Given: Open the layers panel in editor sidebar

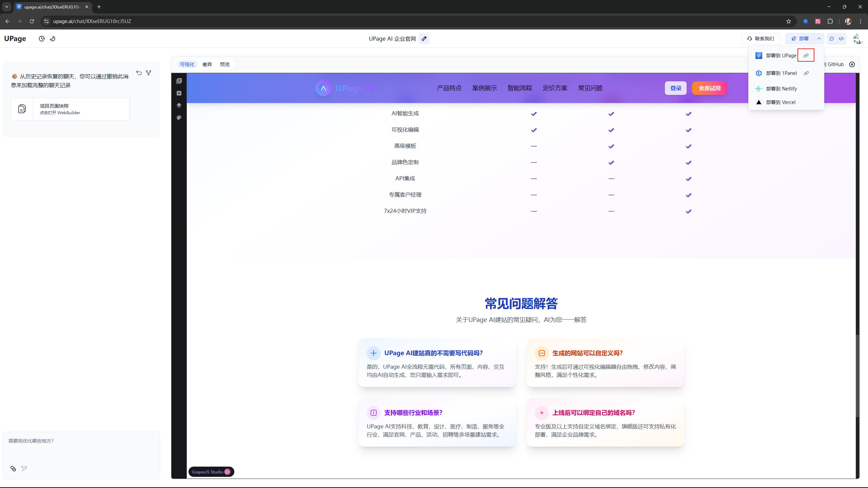Looking at the screenshot, I should [179, 105].
